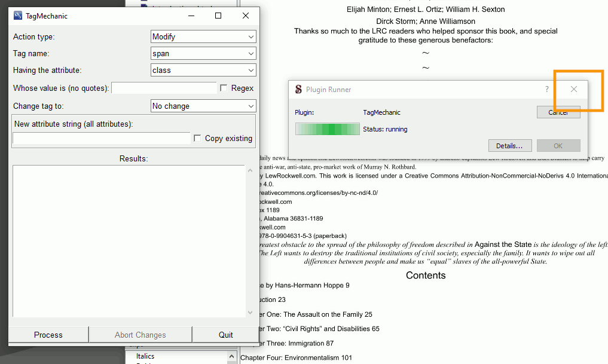Click the Abort Changes button

140,335
